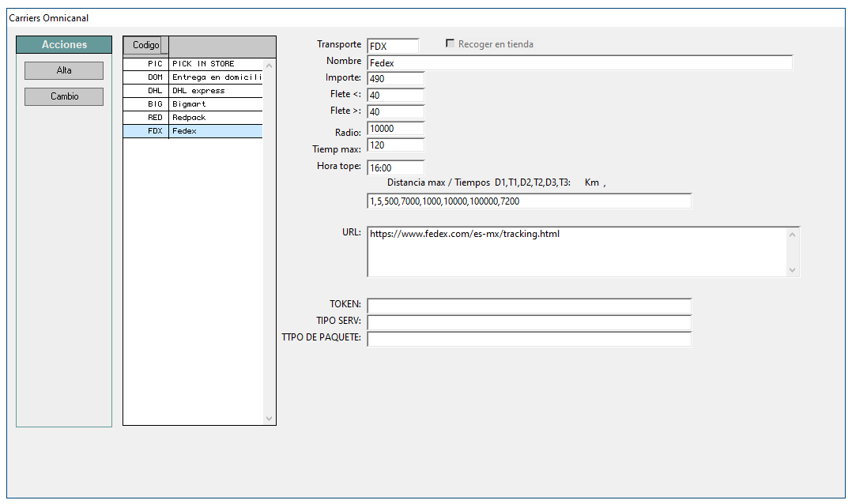Click the Carriers Omnicanal window title

49,18
